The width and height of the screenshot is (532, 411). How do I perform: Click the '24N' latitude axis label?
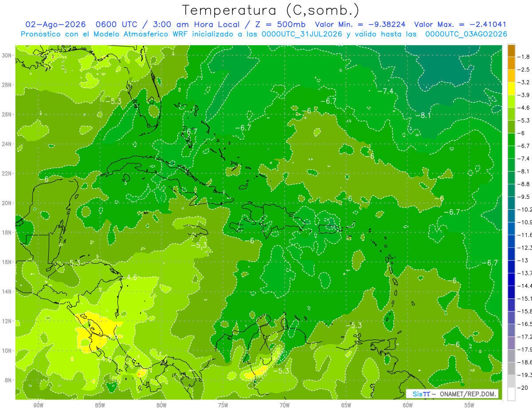click(7, 144)
